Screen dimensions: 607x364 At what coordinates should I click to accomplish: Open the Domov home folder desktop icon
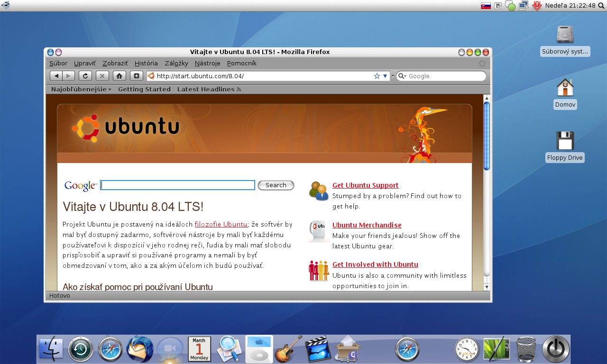tap(565, 94)
